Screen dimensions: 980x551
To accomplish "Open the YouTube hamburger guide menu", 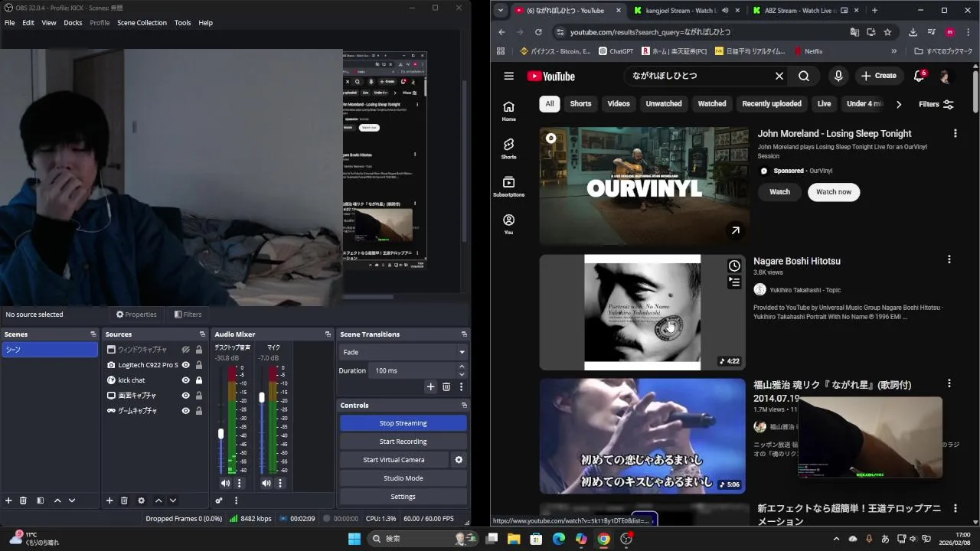I will [508, 76].
